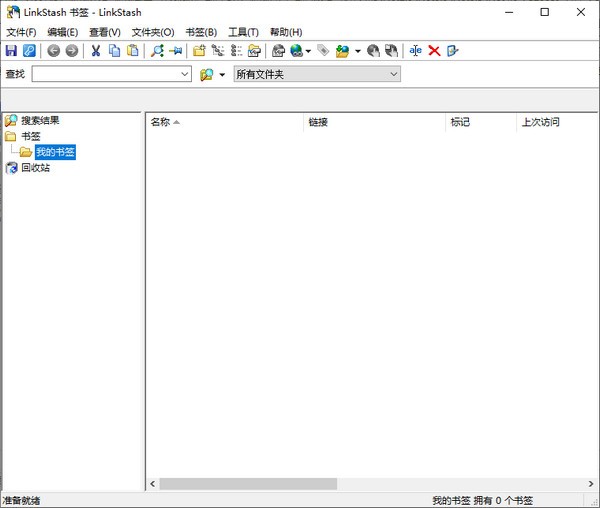Click the Cut scissors icon

coord(96,51)
